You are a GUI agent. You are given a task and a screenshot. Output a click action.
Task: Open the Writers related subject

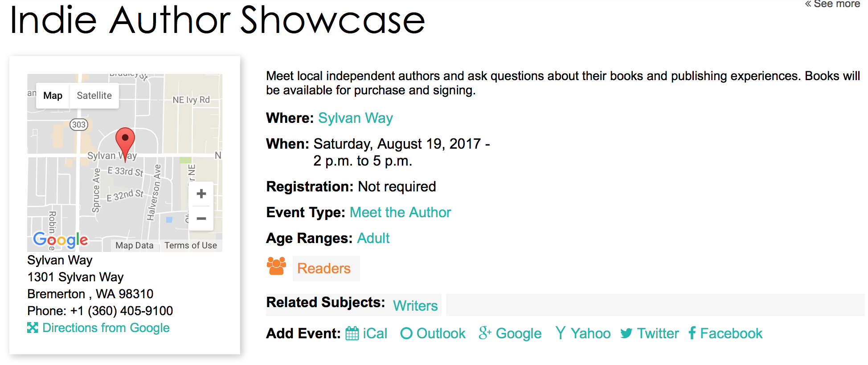click(x=415, y=306)
